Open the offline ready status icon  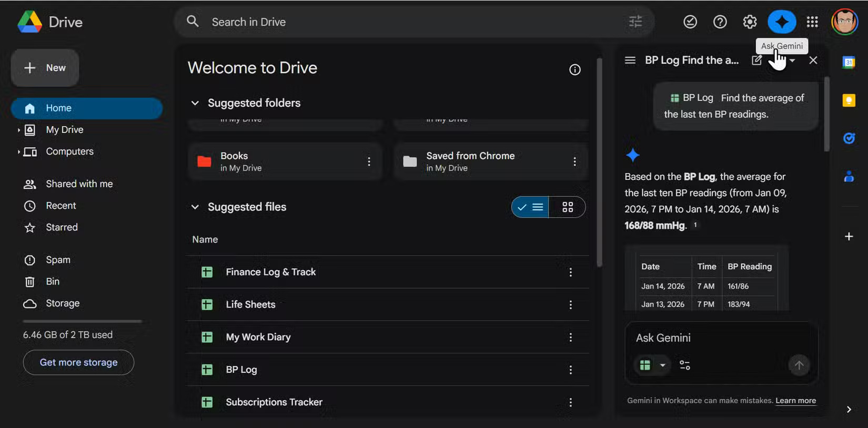click(x=690, y=22)
